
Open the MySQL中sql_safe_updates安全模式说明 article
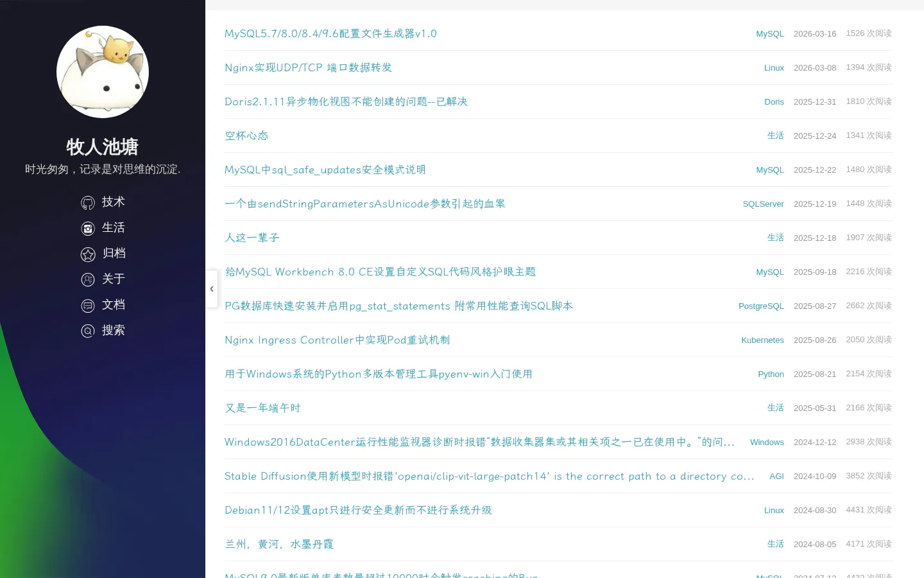coord(325,170)
